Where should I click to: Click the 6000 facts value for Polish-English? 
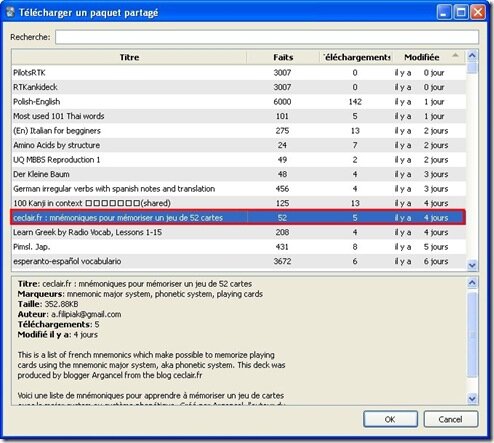pos(282,102)
